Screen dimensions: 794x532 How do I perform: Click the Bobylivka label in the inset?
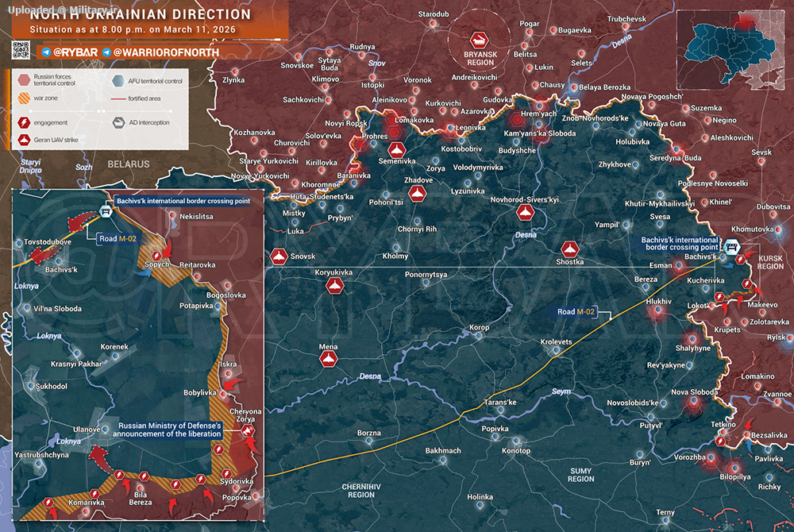click(199, 393)
